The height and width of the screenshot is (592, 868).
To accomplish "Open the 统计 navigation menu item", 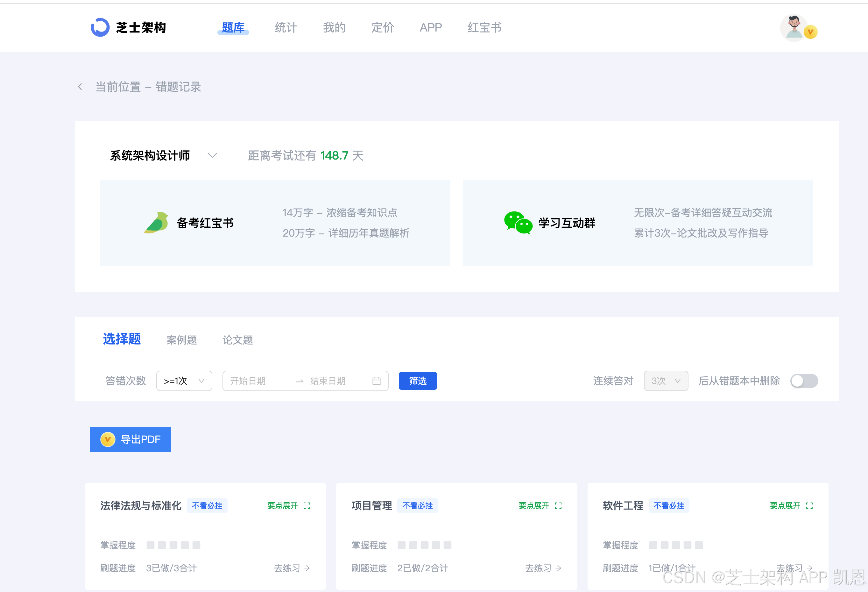I will click(x=286, y=27).
